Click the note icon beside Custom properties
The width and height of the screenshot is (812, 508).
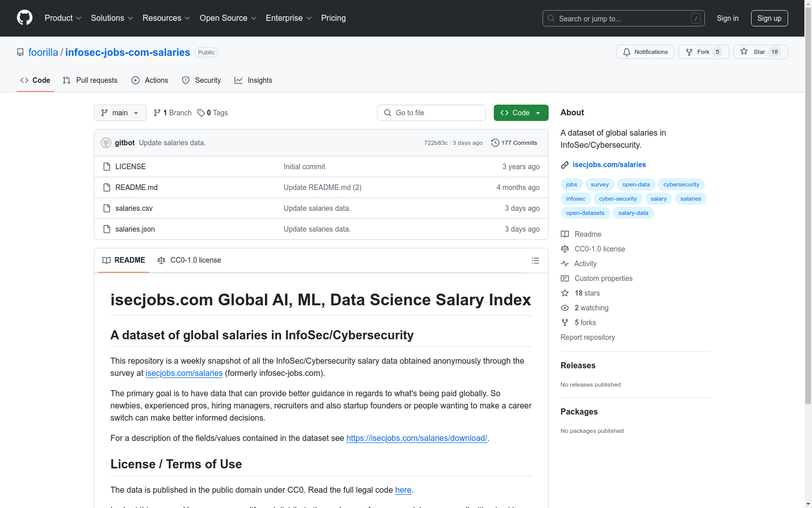click(565, 278)
